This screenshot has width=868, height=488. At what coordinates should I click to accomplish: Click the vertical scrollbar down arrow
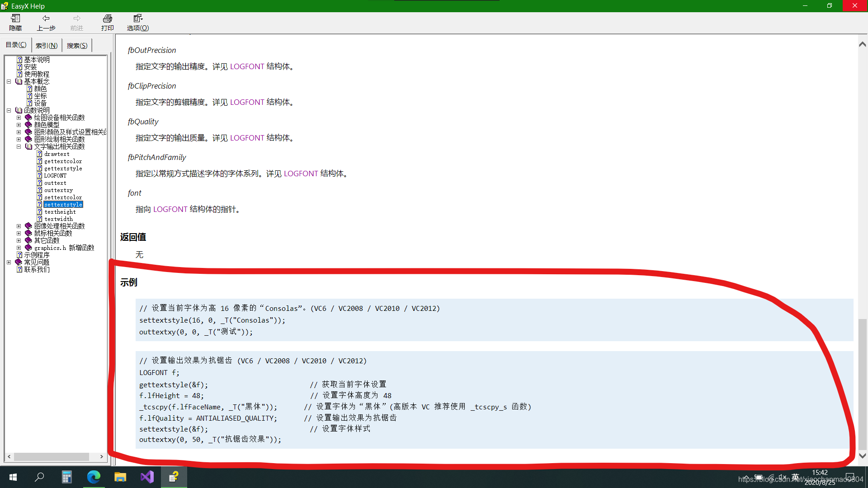click(863, 455)
